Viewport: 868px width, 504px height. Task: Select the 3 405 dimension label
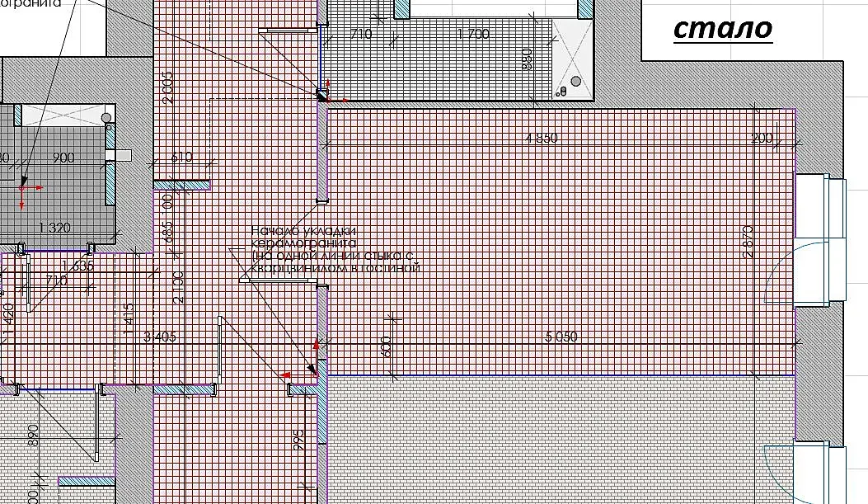(x=160, y=337)
